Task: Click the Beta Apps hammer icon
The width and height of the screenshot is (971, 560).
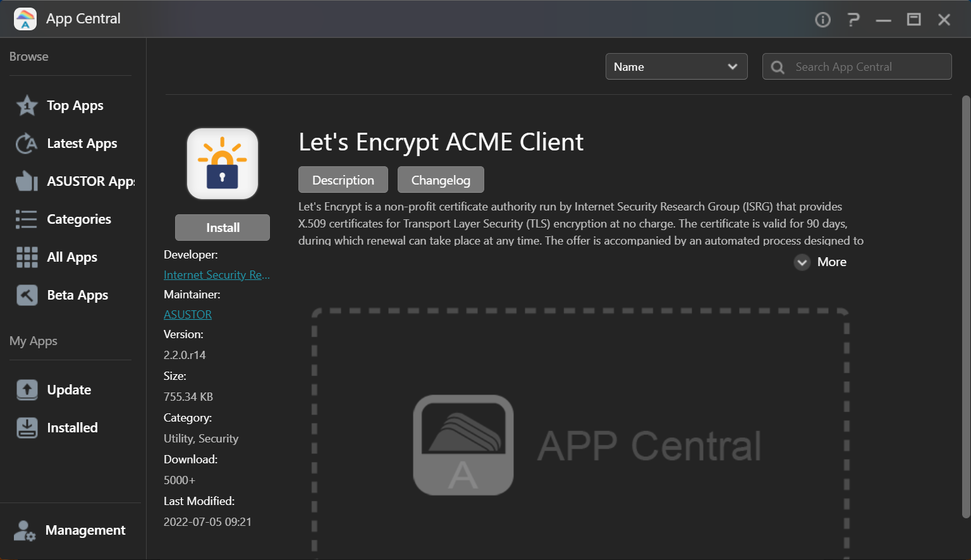Action: pos(27,295)
